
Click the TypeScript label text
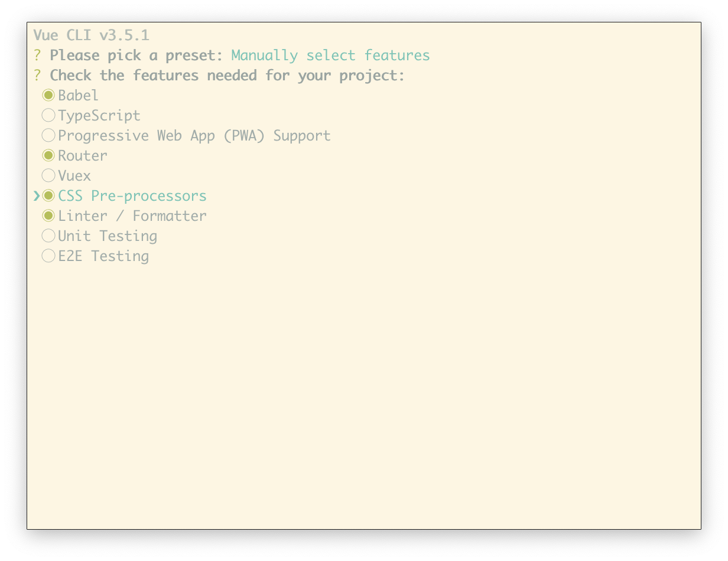tap(99, 115)
